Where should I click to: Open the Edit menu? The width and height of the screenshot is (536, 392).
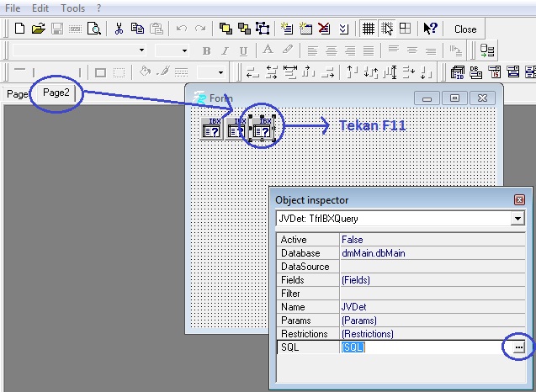(40, 8)
